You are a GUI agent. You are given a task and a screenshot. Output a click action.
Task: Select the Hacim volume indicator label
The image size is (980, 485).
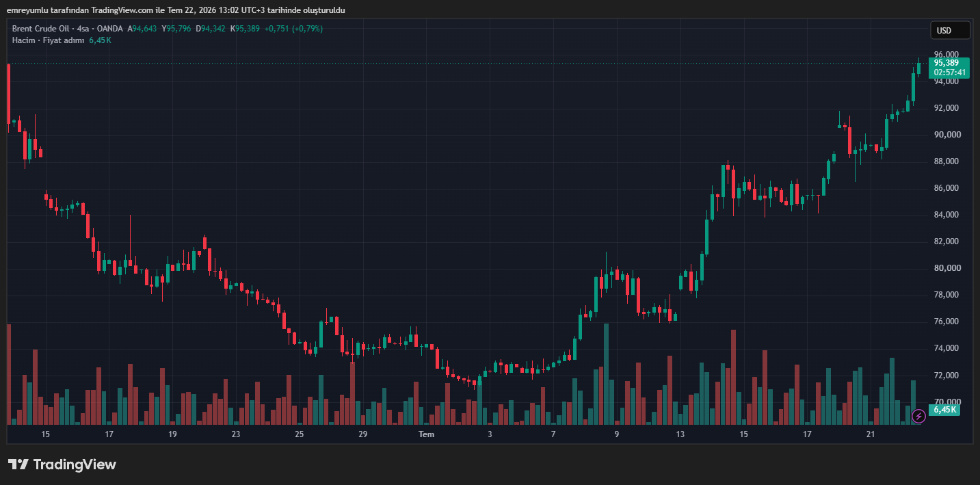coord(23,40)
